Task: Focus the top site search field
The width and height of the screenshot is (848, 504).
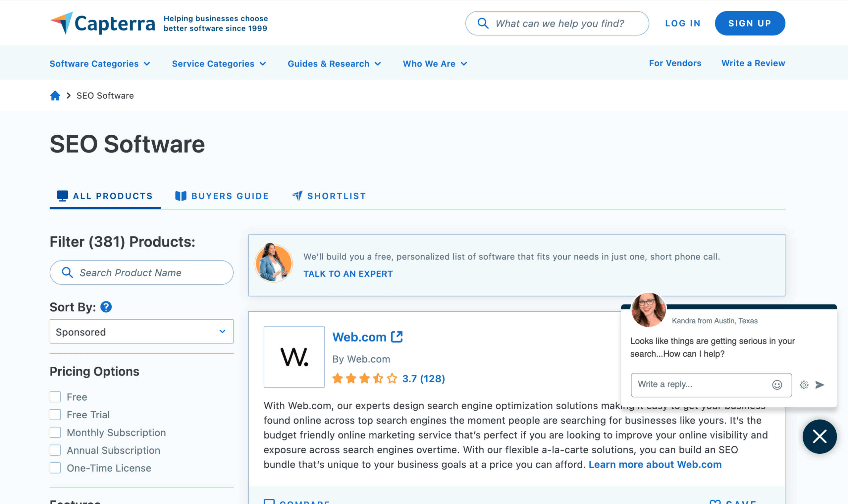Action: [x=557, y=23]
